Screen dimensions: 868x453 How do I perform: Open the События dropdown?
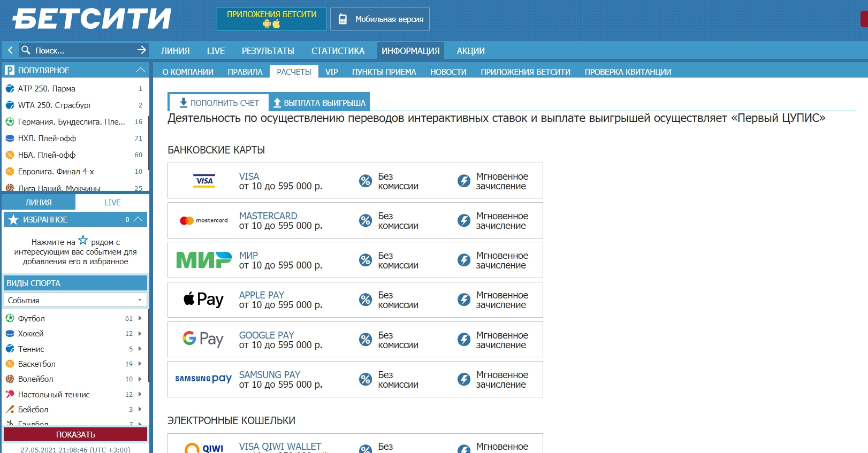(x=75, y=300)
